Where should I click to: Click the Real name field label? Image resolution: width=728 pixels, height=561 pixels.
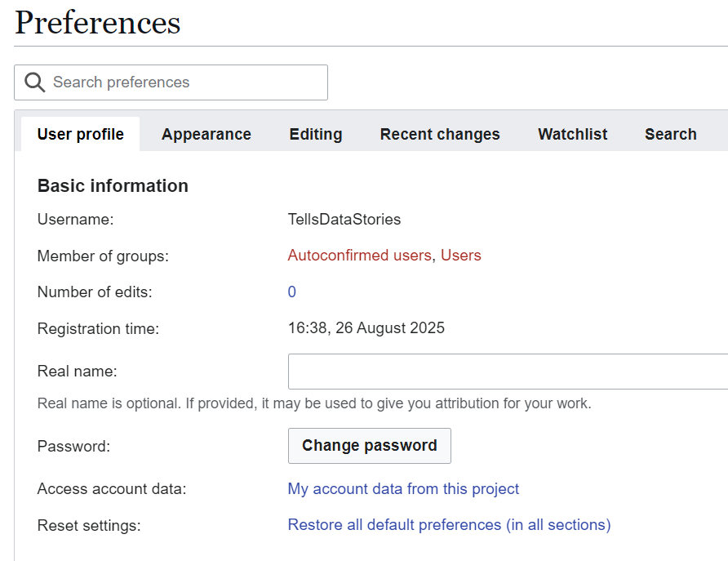pyautogui.click(x=78, y=372)
